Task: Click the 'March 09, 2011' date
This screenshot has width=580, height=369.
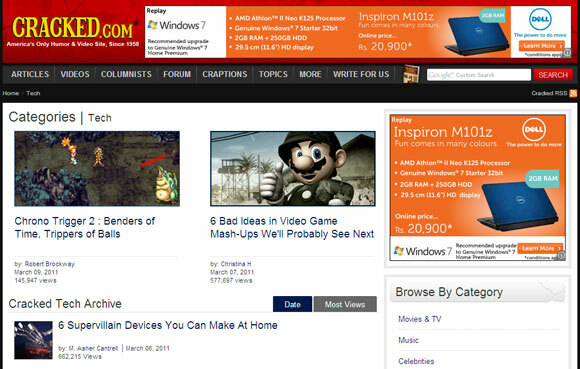Action: 36,272
